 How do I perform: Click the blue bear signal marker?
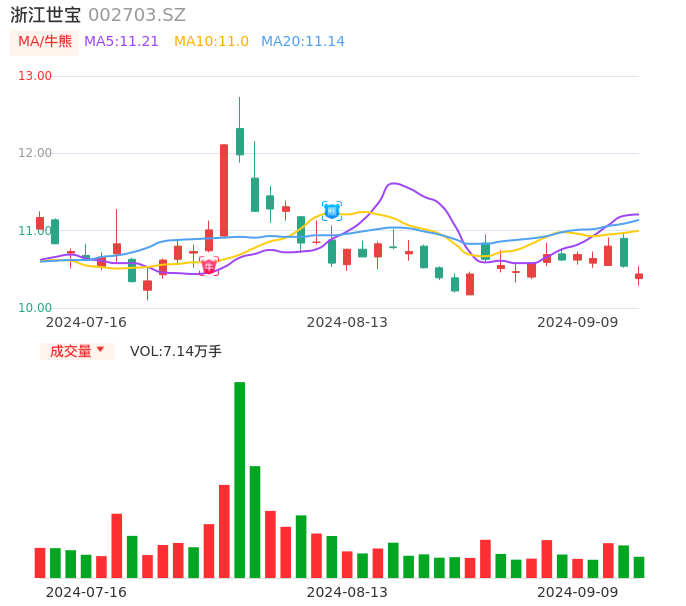332,211
